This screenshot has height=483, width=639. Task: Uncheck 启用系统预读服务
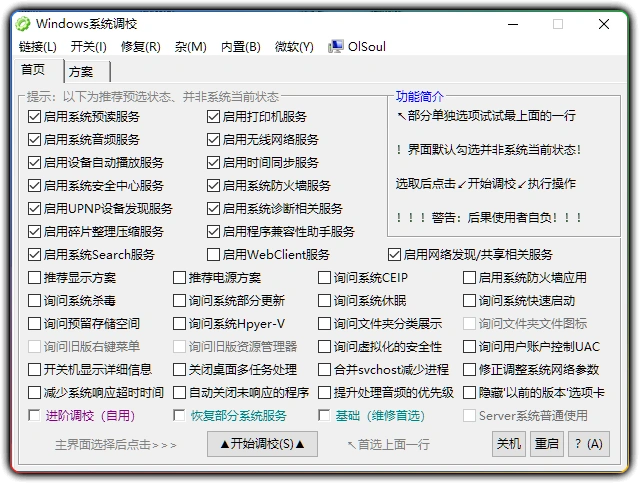coord(34,117)
